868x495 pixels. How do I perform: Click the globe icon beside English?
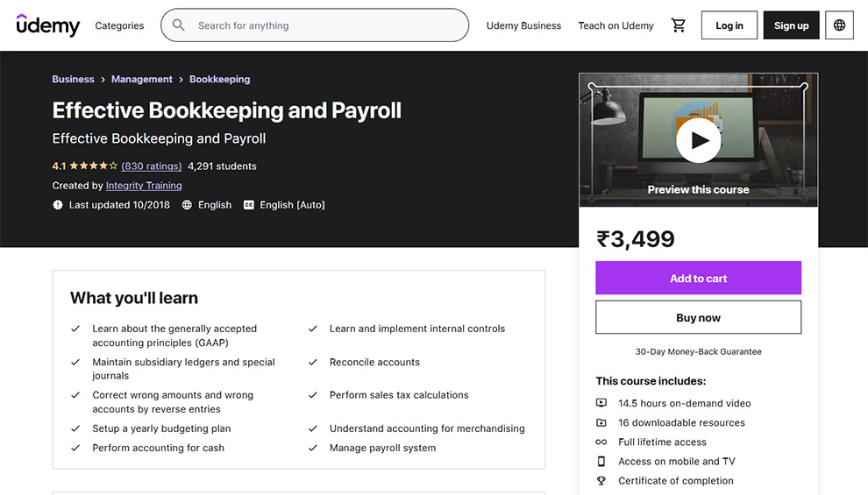pos(187,205)
